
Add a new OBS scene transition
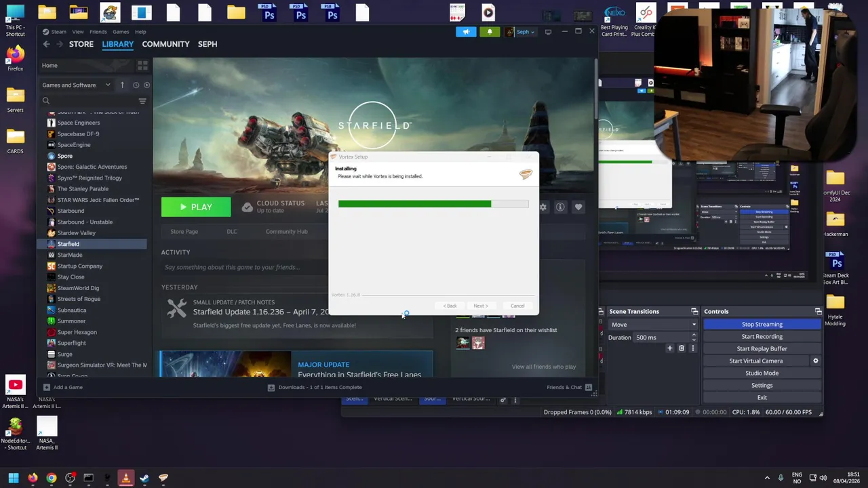coord(670,348)
